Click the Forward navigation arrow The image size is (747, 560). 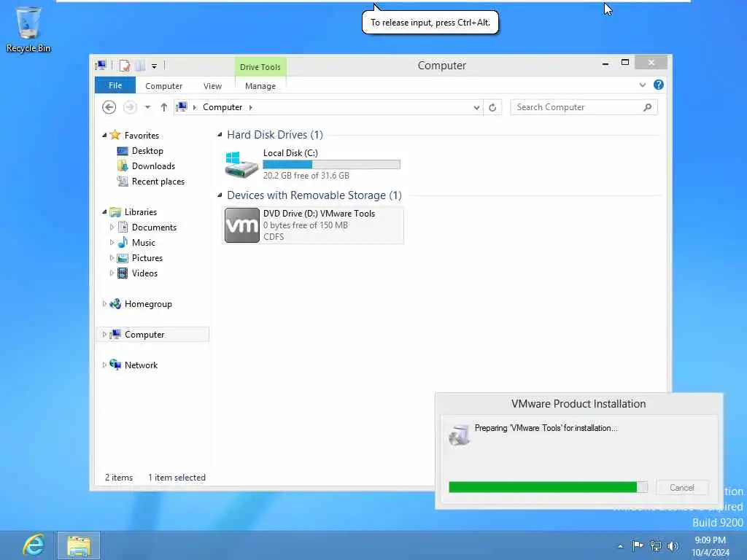(130, 107)
